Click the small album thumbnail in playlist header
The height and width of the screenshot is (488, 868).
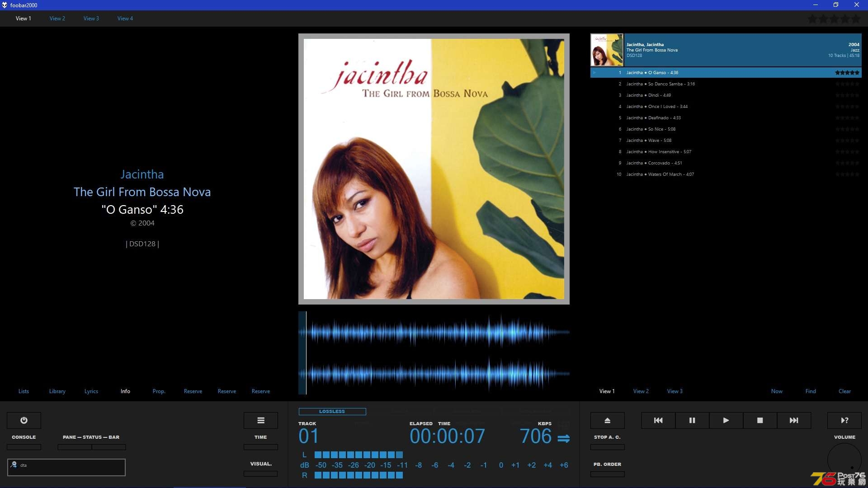coord(607,50)
